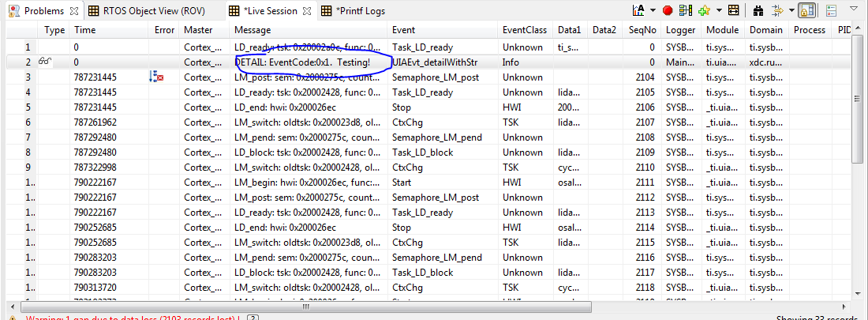Click the 'Start' event with SeqNo 2111
868x320 pixels.
[x=402, y=182]
